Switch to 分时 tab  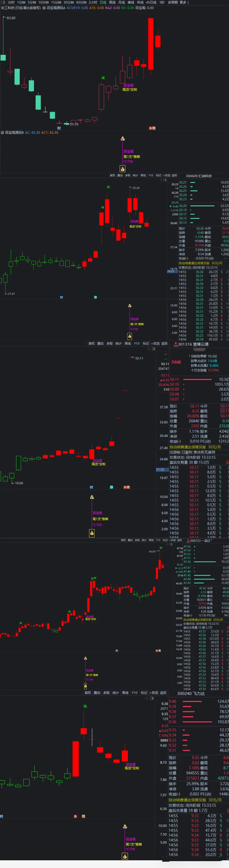11,2
